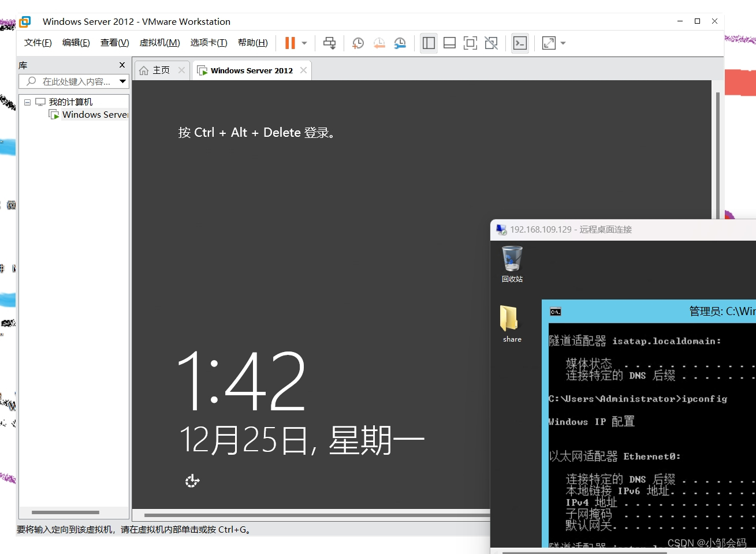Send Ctrl+Alt+Del to virtual machine icon
This screenshot has height=554, width=756.
[x=329, y=43]
